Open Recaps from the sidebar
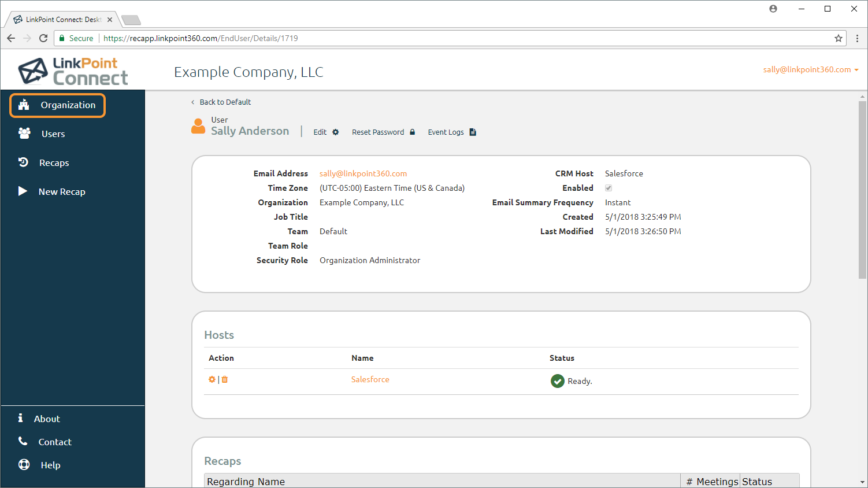The height and width of the screenshot is (488, 868). click(x=54, y=163)
